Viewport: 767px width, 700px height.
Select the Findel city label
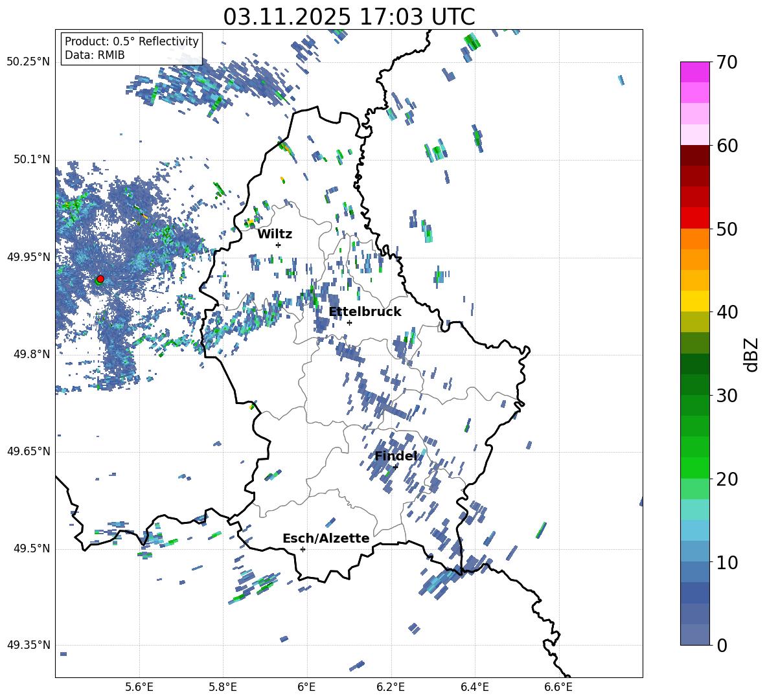coord(395,456)
